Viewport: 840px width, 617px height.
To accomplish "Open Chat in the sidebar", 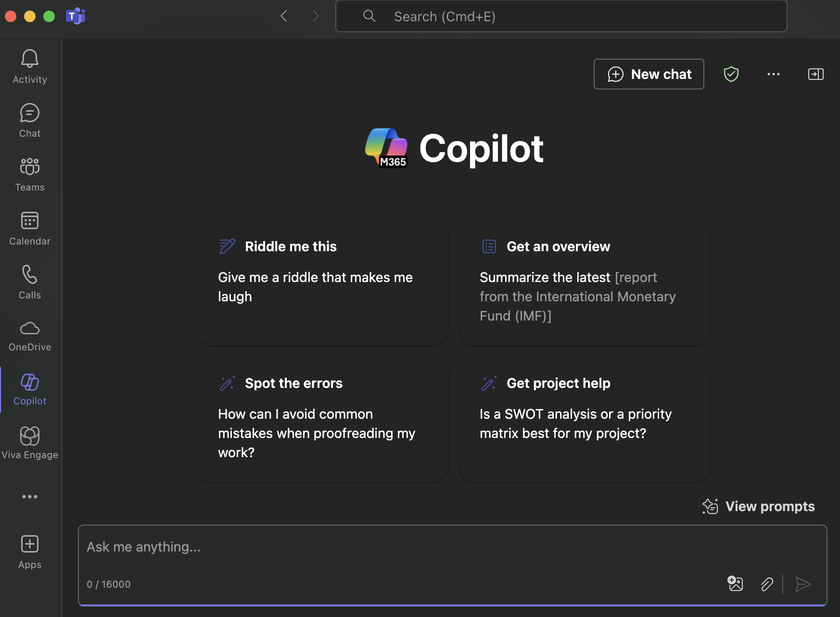I will (30, 121).
